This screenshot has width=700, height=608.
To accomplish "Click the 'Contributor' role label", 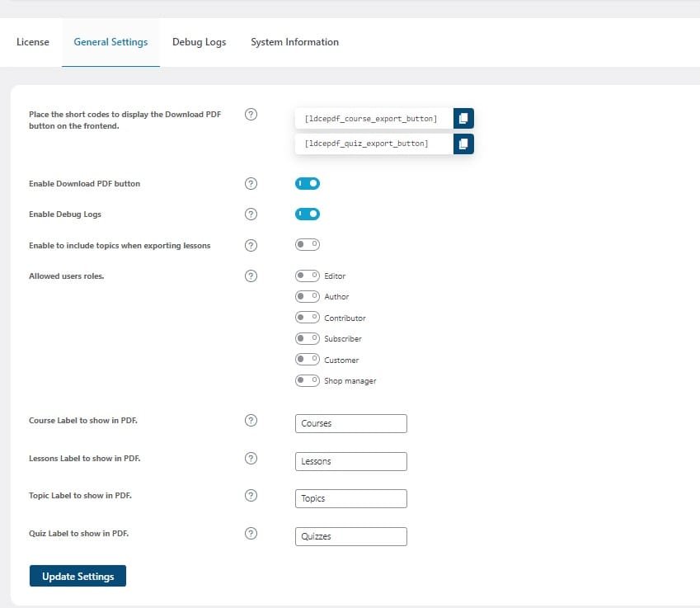I will click(x=345, y=318).
